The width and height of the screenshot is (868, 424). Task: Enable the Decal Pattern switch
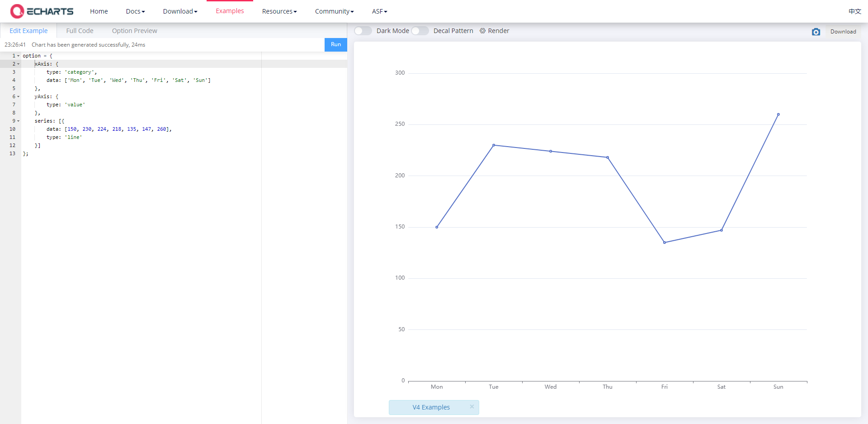coord(420,31)
